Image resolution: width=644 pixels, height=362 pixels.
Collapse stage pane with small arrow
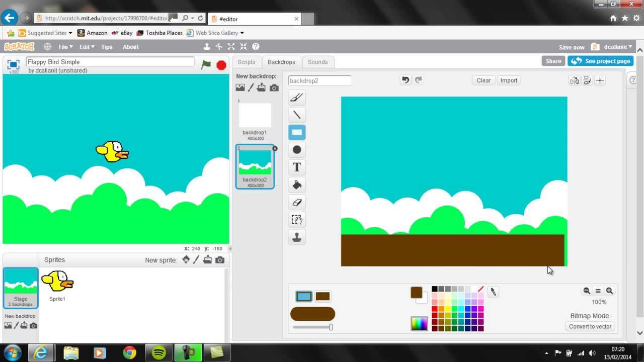click(230, 248)
